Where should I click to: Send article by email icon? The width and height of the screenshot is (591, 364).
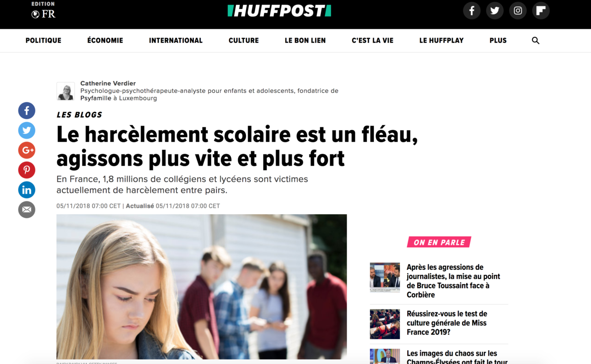[x=27, y=210]
